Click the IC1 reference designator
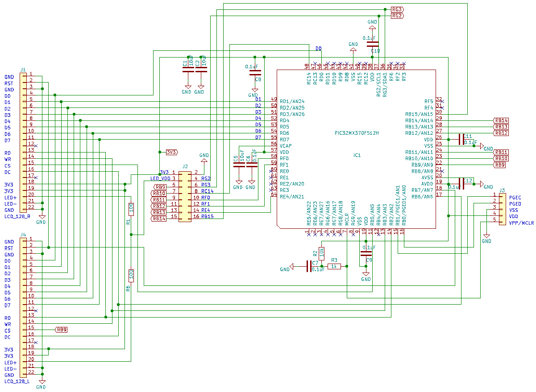 [357, 155]
